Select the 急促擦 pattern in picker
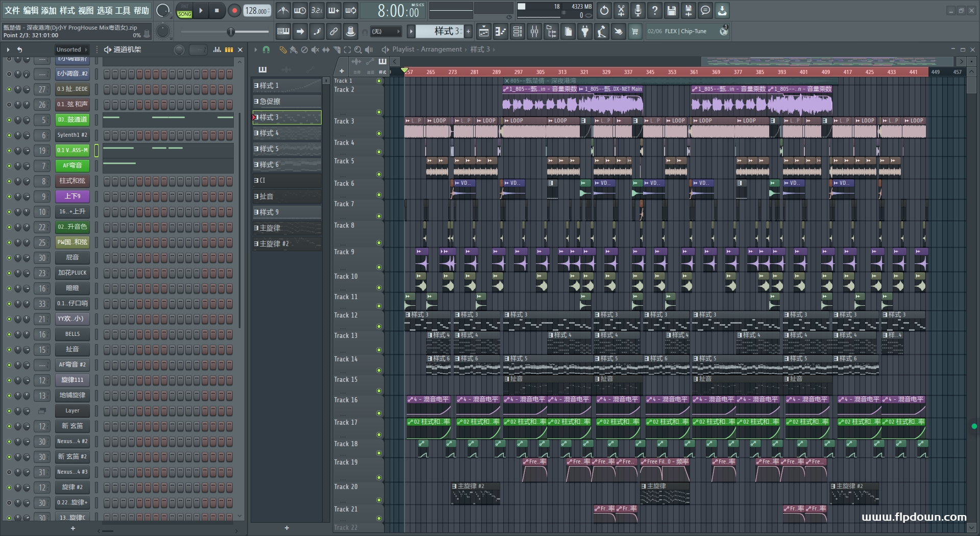This screenshot has height=536, width=980. tap(287, 102)
